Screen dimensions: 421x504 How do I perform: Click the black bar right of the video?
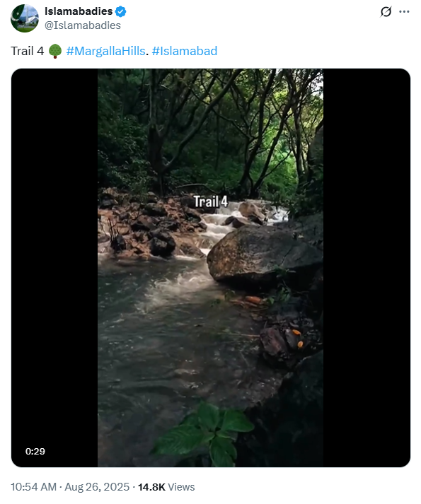(367, 267)
